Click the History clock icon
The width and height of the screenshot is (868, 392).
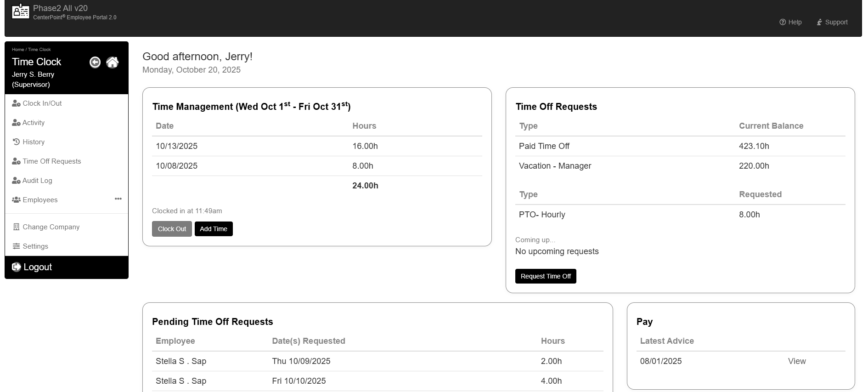point(16,142)
